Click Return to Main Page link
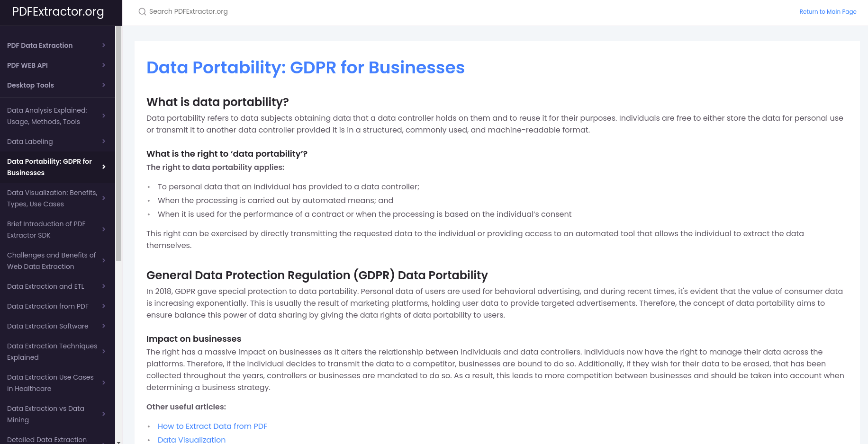This screenshot has width=868, height=444. click(828, 12)
